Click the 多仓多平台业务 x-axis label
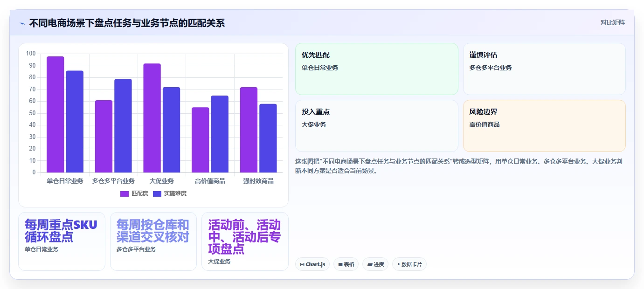The height and width of the screenshot is (289, 644). coord(113,181)
